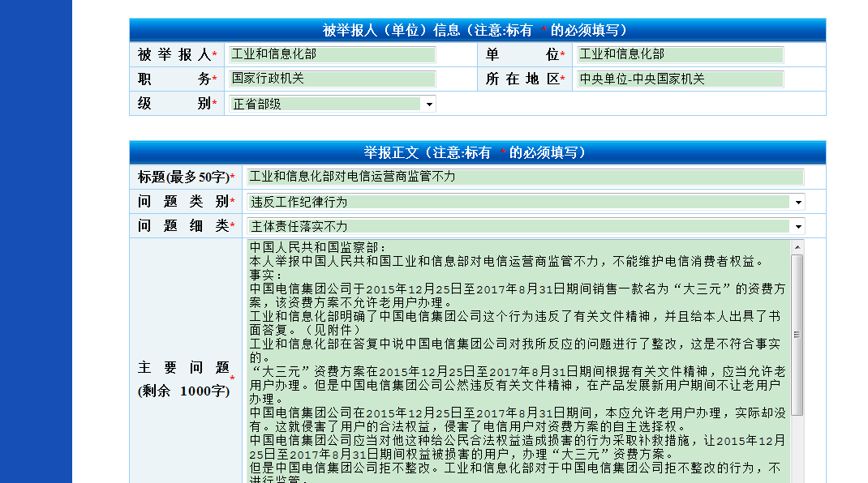Image resolution: width=868 pixels, height=483 pixels.
Task: Click the 主要问题 label
Action: click(x=183, y=368)
